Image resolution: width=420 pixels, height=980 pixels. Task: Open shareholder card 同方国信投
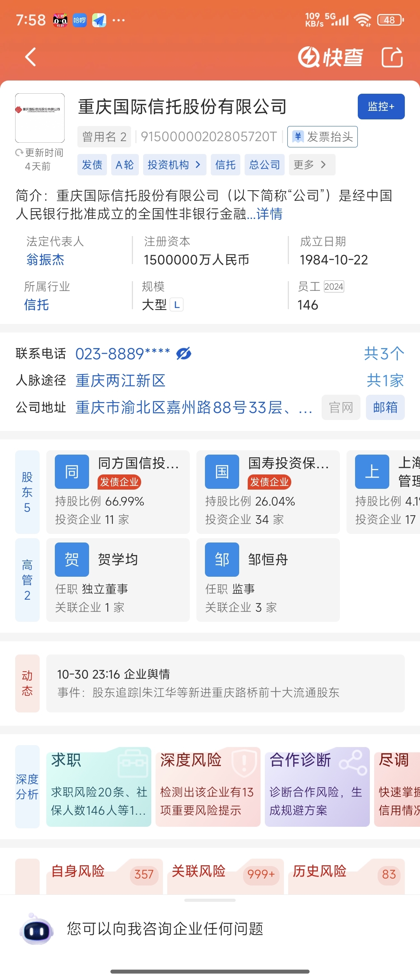point(118,492)
